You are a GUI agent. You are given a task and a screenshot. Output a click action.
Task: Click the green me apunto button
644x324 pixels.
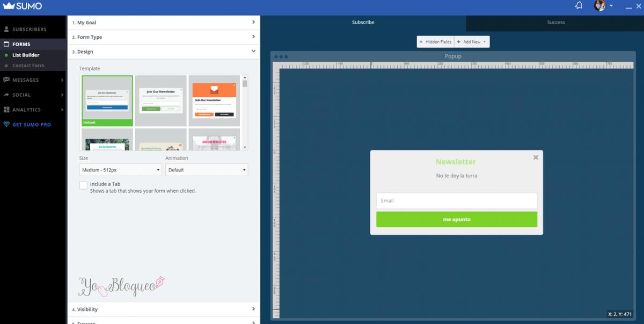click(x=456, y=220)
